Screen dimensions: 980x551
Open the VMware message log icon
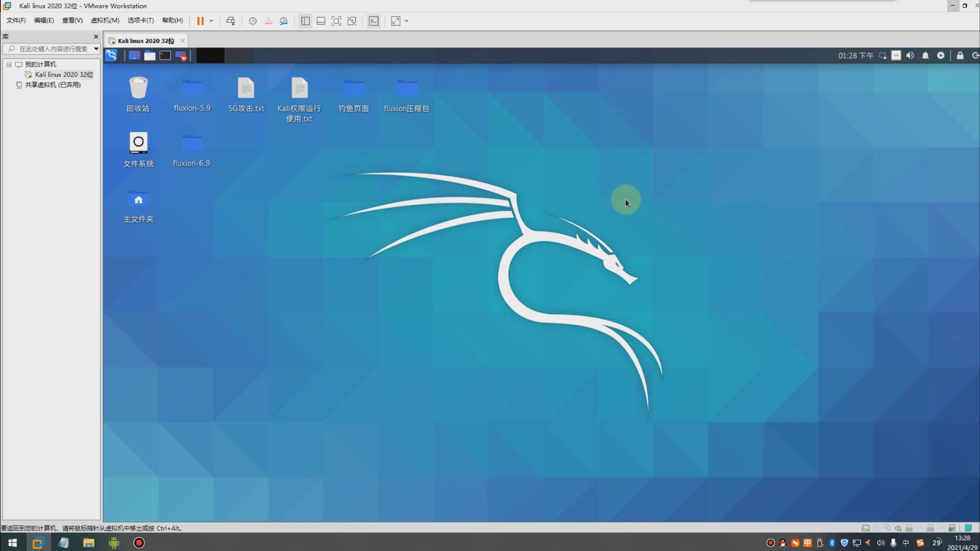[x=968, y=528]
